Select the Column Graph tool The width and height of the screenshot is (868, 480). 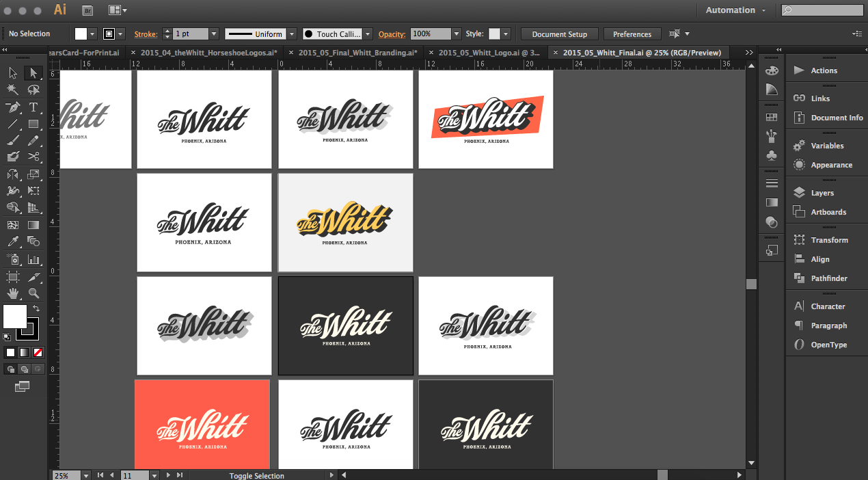33,259
